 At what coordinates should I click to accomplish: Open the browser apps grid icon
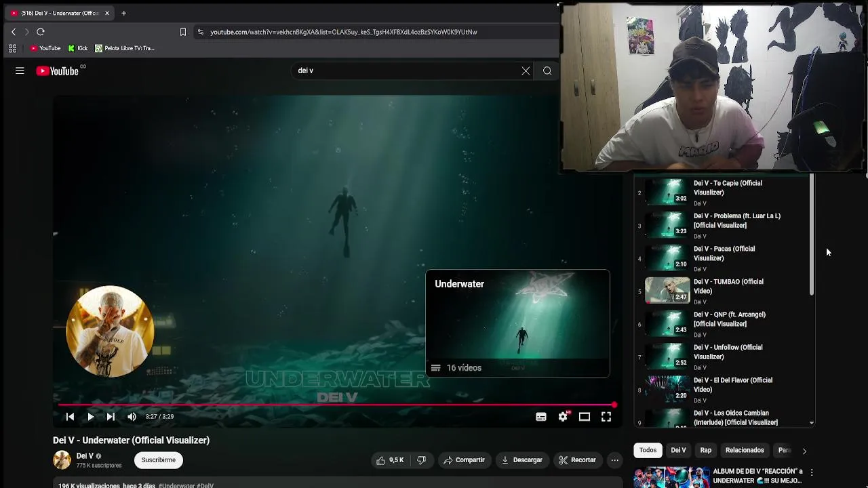(x=12, y=48)
